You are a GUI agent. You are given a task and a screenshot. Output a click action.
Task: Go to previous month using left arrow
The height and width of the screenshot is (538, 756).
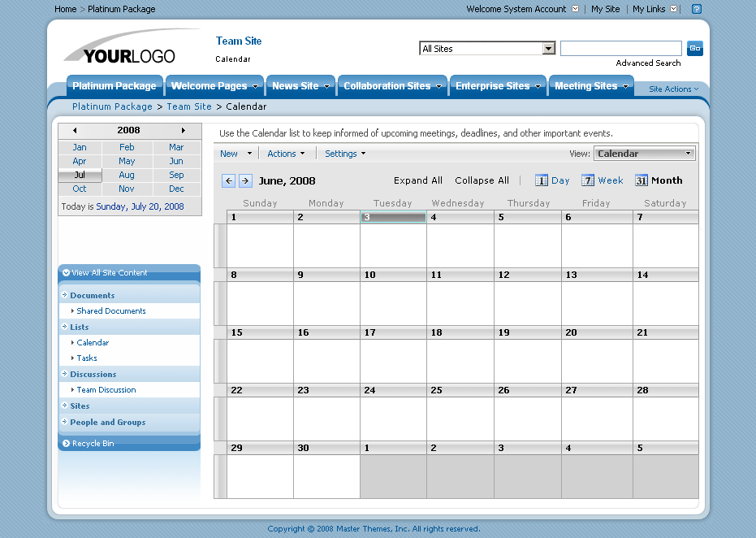[228, 180]
